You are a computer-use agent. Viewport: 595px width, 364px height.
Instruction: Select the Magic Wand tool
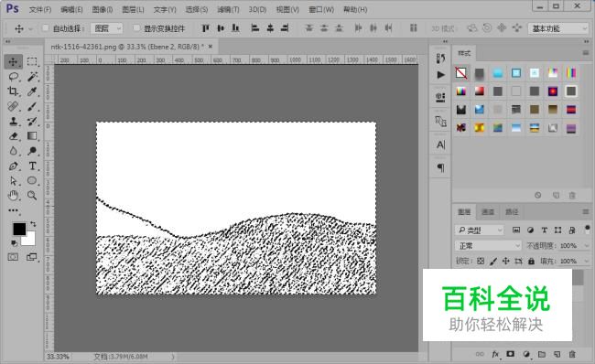[33, 77]
